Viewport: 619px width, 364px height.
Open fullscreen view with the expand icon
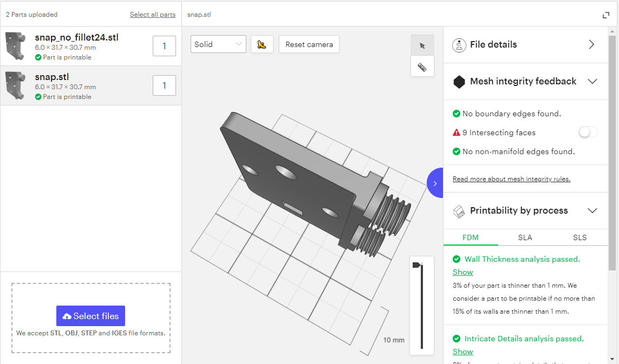(x=605, y=15)
